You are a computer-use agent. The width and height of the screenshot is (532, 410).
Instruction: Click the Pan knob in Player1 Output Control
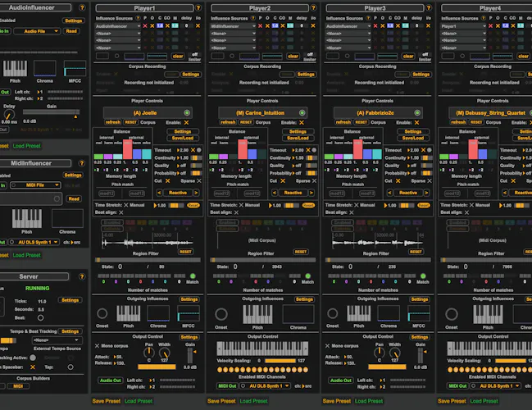click(x=149, y=353)
